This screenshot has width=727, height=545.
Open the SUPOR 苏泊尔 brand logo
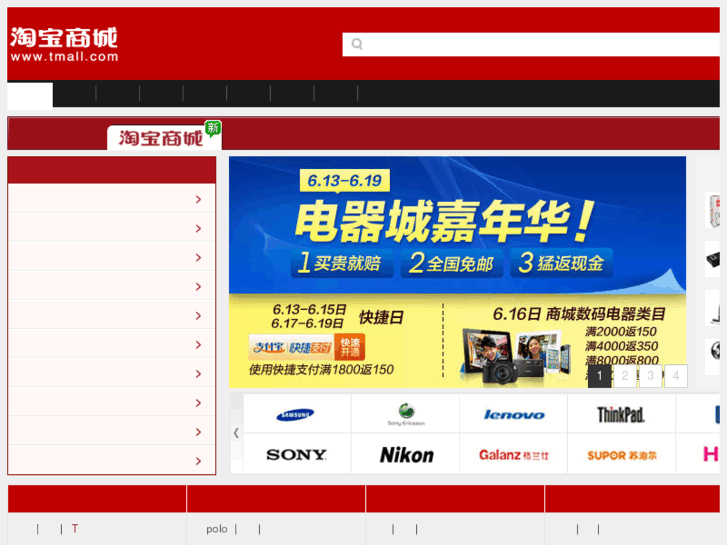point(622,455)
